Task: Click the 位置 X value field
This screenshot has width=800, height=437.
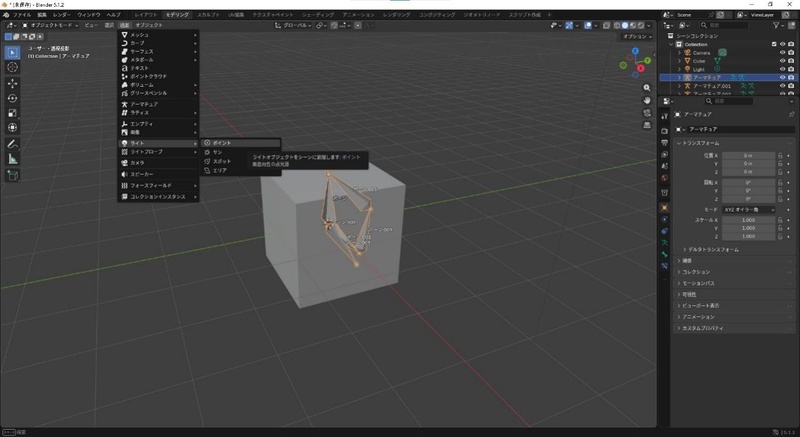Action: [748, 155]
